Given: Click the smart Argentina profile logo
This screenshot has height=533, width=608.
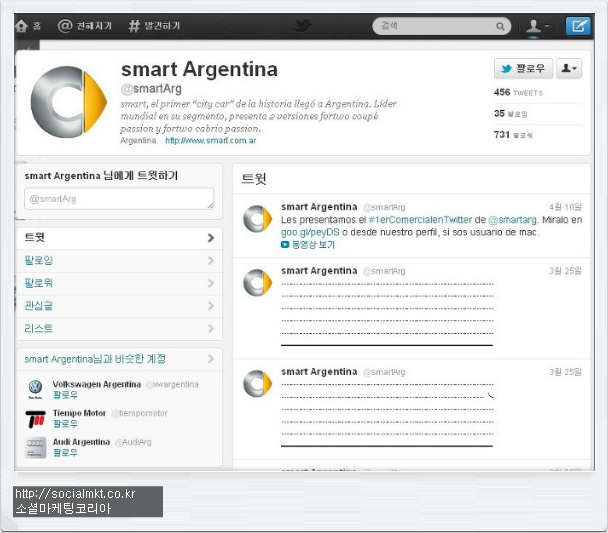Looking at the screenshot, I should pyautogui.click(x=69, y=102).
